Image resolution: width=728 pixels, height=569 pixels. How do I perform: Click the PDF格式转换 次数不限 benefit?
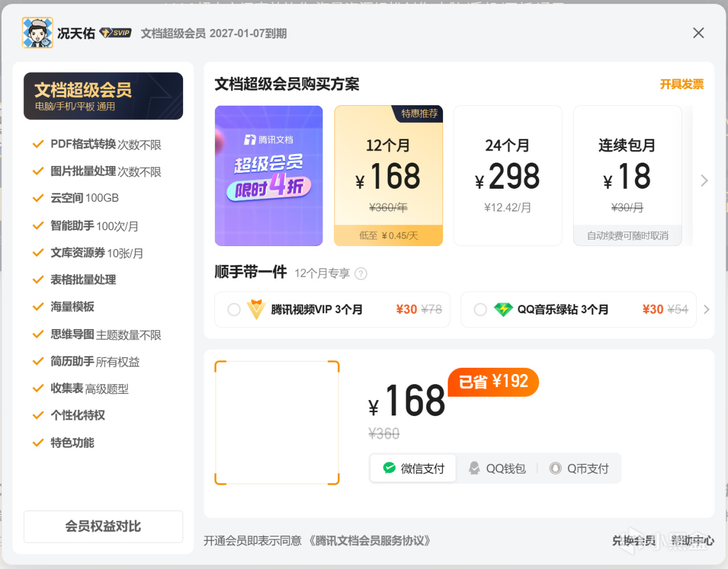click(97, 144)
